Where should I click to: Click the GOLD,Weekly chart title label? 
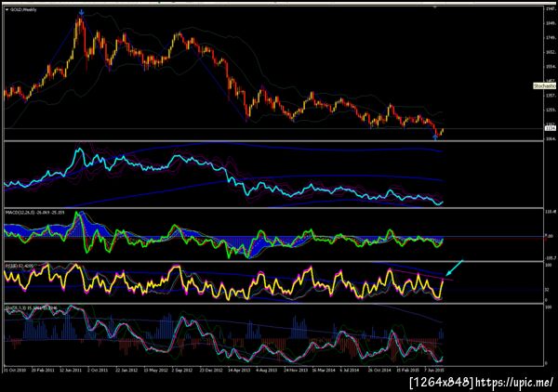(23, 10)
